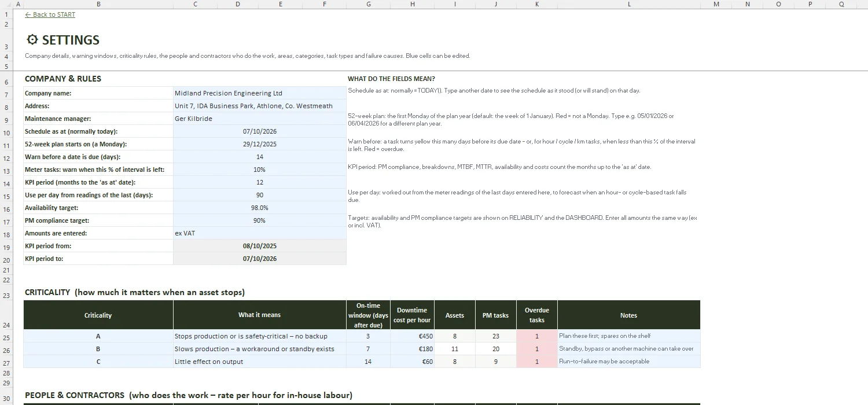Viewport: 868px width, 405px height.
Task: Select the Downtime cost per hour header
Action: [412, 315]
